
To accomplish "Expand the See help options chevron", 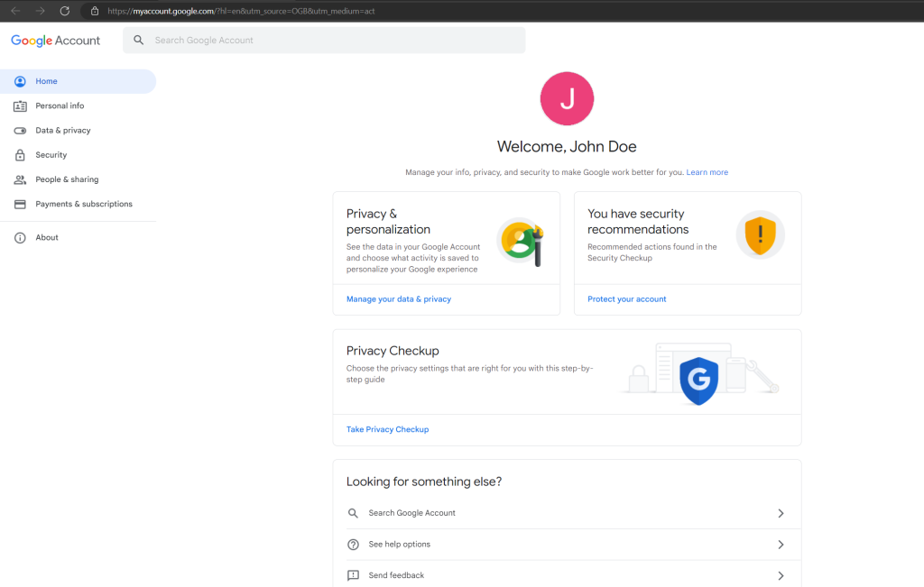I will pyautogui.click(x=781, y=545).
